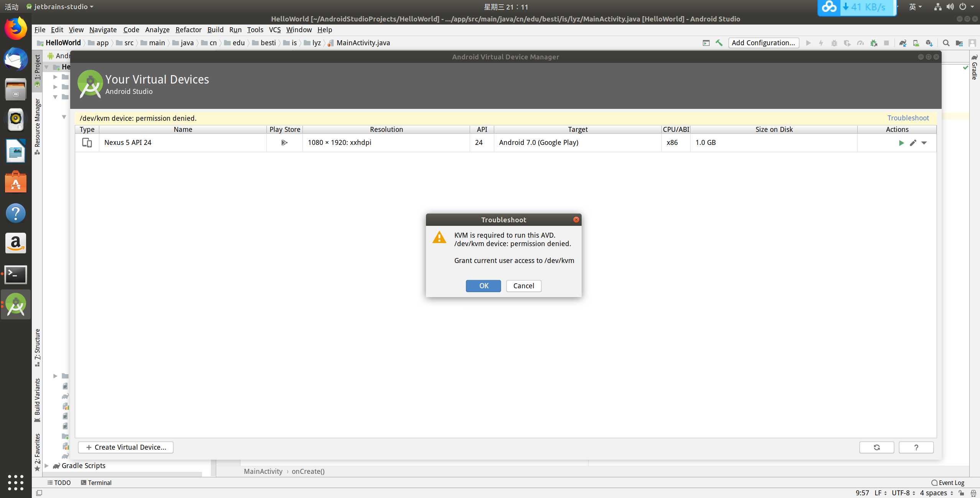Open Ubuntu Software from the dock
Viewport: 980px width, 498px height.
[x=16, y=182]
